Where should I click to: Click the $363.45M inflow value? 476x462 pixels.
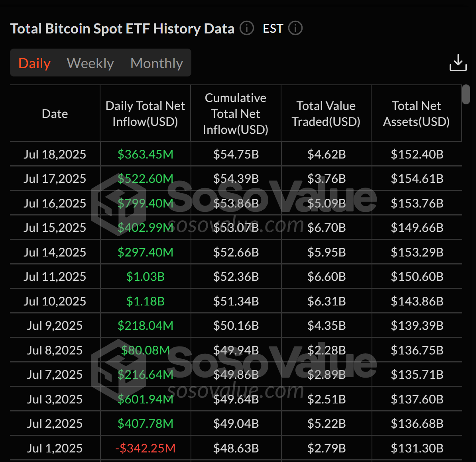coord(145,154)
